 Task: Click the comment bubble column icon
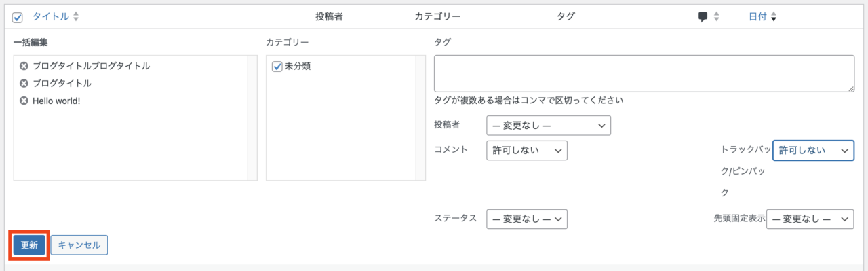[703, 17]
